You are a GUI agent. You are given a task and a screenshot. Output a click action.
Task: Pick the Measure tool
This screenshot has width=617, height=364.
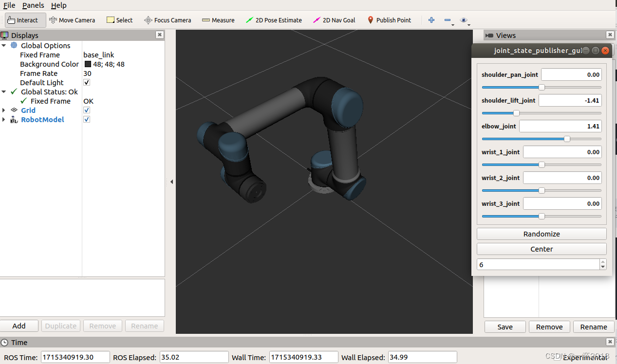[x=218, y=20]
